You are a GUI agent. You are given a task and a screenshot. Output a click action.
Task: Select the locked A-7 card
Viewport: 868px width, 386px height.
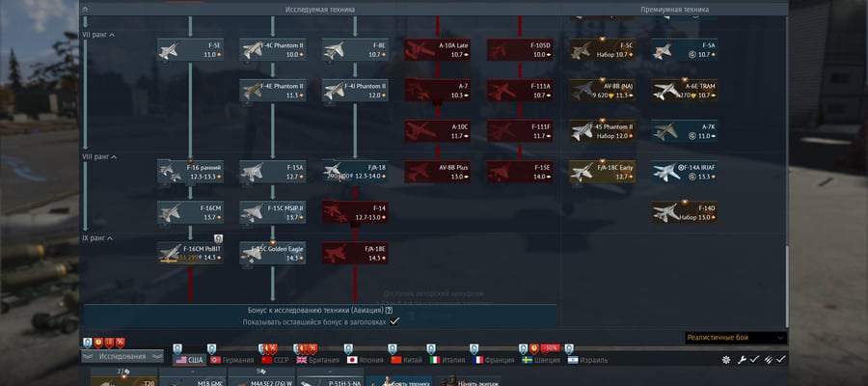tap(438, 91)
